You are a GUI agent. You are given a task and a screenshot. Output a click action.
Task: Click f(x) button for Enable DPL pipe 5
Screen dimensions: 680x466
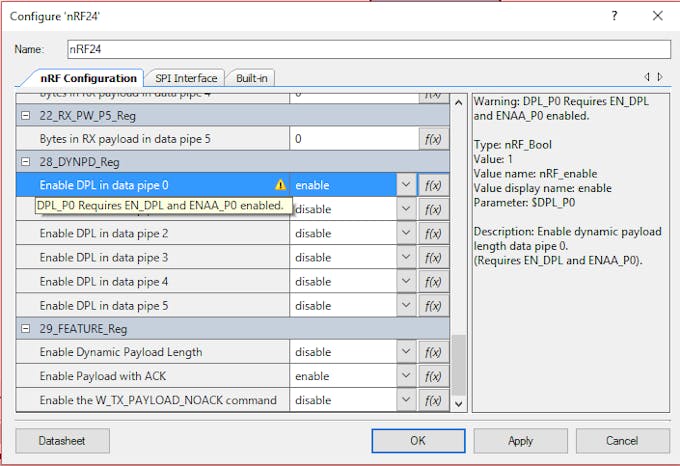433,306
